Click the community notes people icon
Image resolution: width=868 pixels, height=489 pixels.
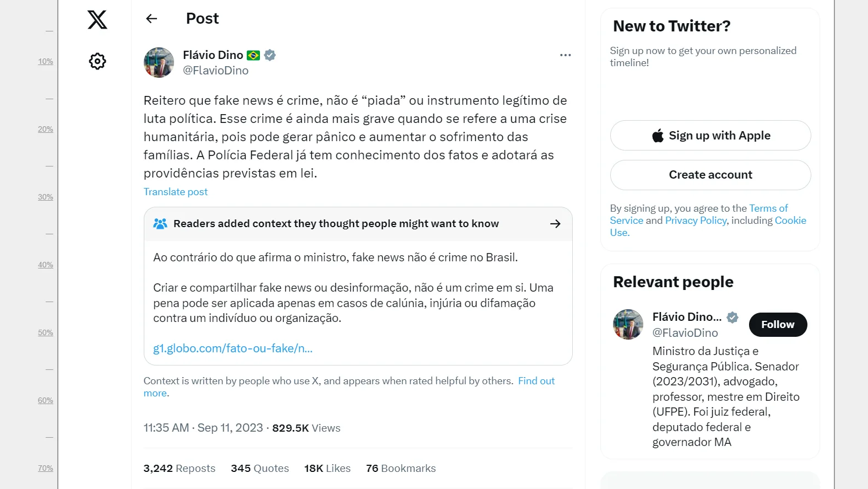point(160,224)
